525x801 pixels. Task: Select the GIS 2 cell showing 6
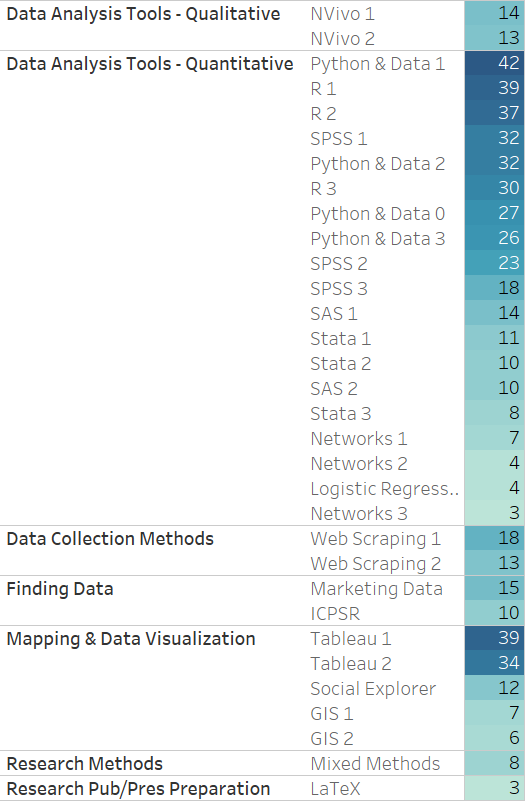495,740
